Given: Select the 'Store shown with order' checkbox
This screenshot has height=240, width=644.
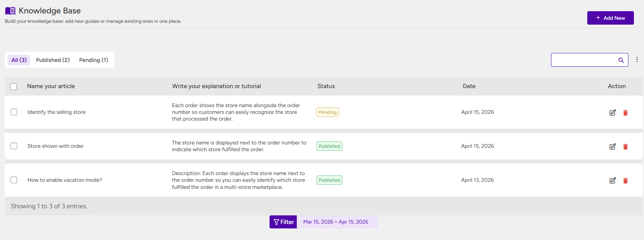Looking at the screenshot, I should coord(14,146).
